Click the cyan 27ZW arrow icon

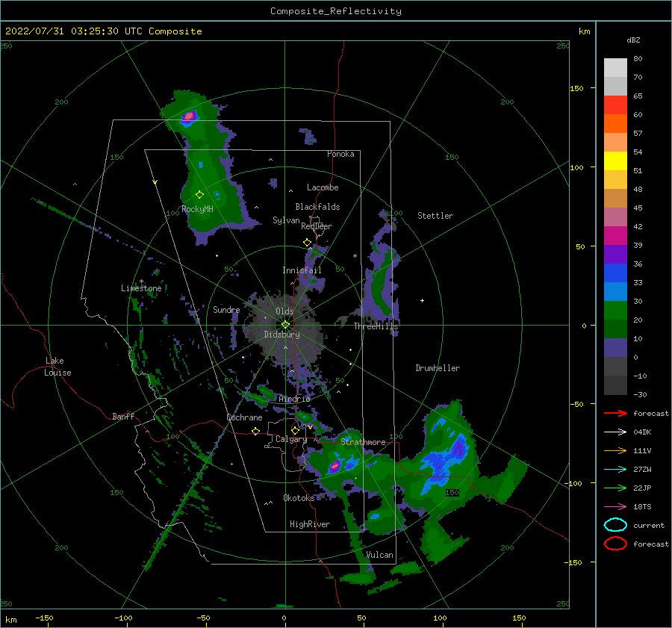[x=615, y=470]
